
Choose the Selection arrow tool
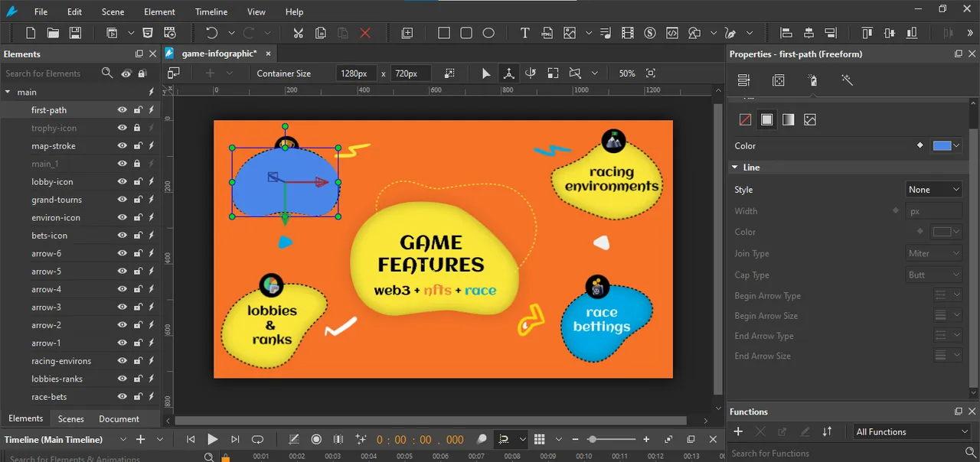(486, 73)
